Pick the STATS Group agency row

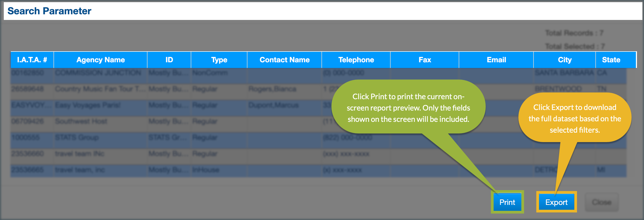pyautogui.click(x=77, y=138)
